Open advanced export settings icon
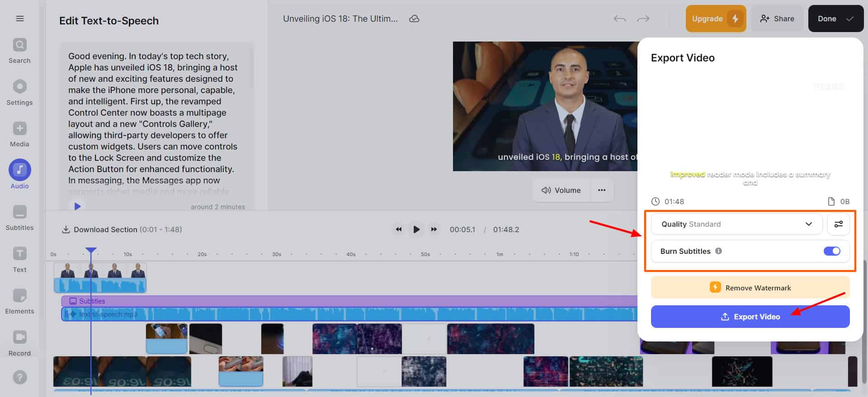Screen dimensions: 868x397 [838, 224]
